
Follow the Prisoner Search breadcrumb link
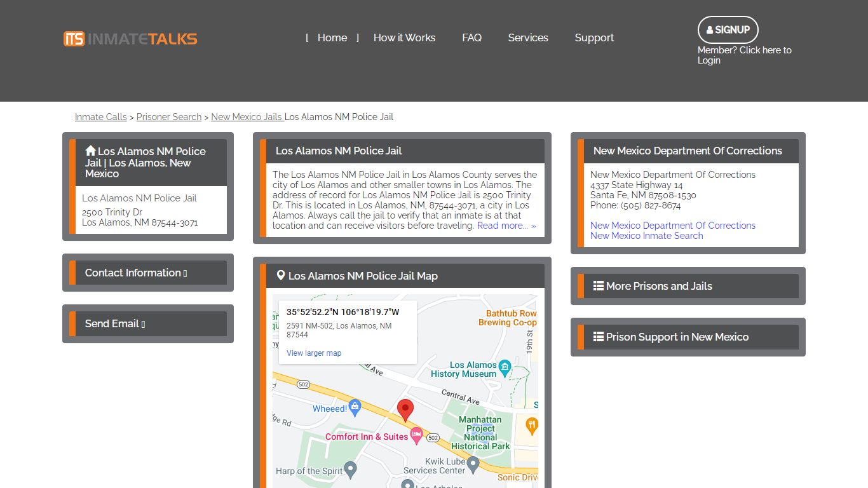click(169, 117)
